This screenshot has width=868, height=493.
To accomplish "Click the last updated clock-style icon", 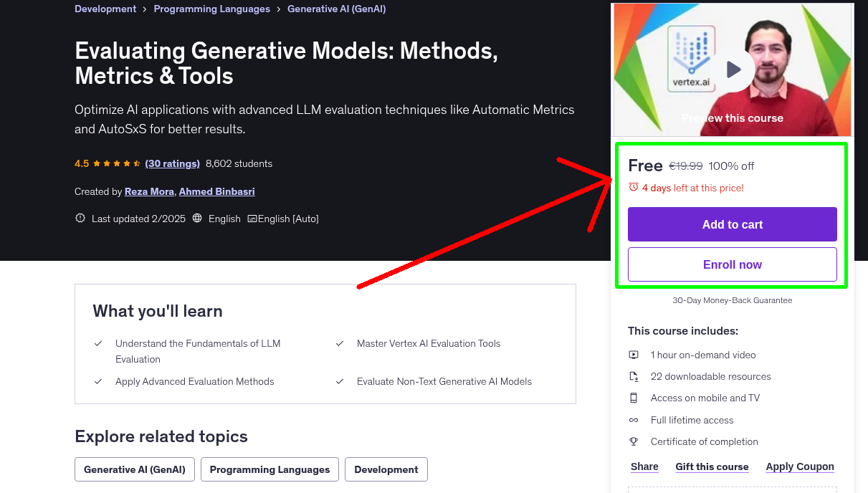I will click(80, 219).
